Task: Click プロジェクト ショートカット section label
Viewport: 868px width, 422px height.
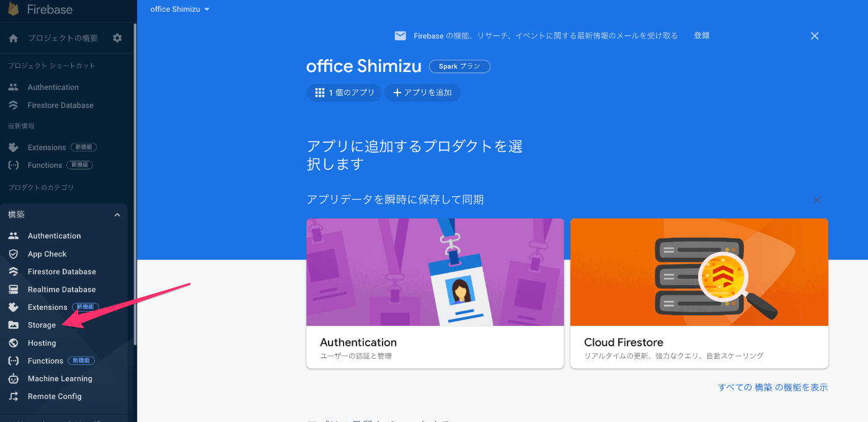Action: tap(51, 66)
